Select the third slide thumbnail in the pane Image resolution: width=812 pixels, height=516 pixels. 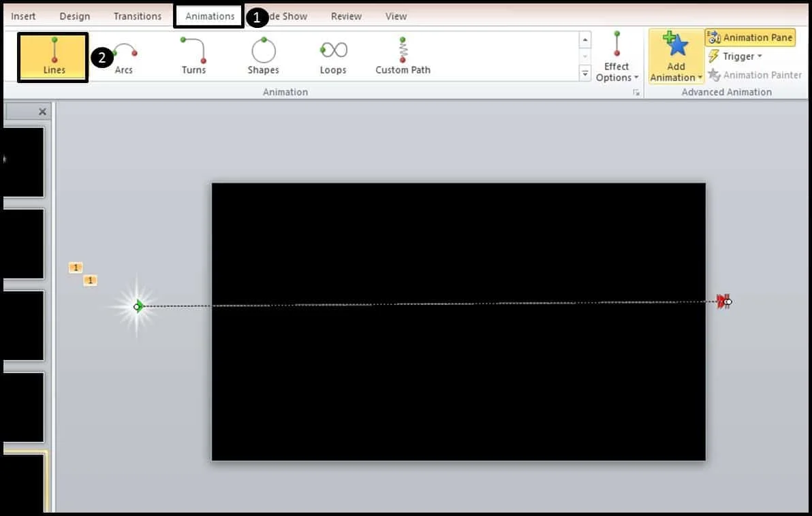point(23,325)
